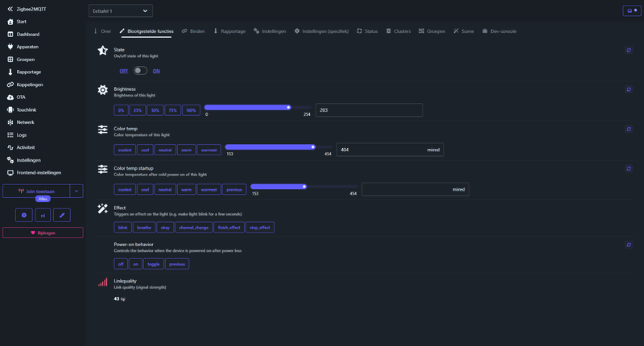Click the Color temp startup sliders icon
Screen dimensions: 644x346
point(103,169)
